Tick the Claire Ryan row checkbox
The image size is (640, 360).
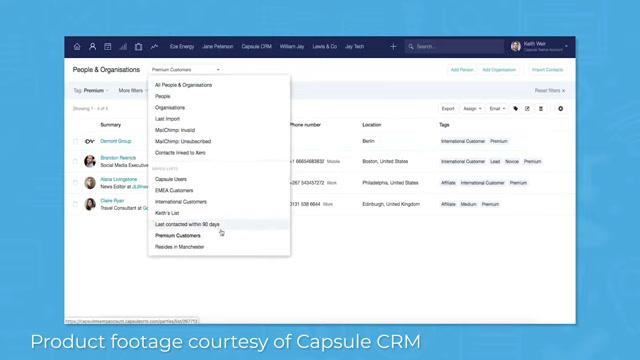coord(75,204)
